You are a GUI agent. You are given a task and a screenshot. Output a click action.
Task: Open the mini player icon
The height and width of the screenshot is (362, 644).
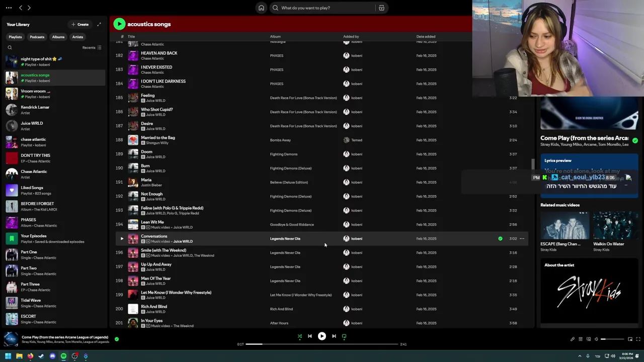pos(630,339)
